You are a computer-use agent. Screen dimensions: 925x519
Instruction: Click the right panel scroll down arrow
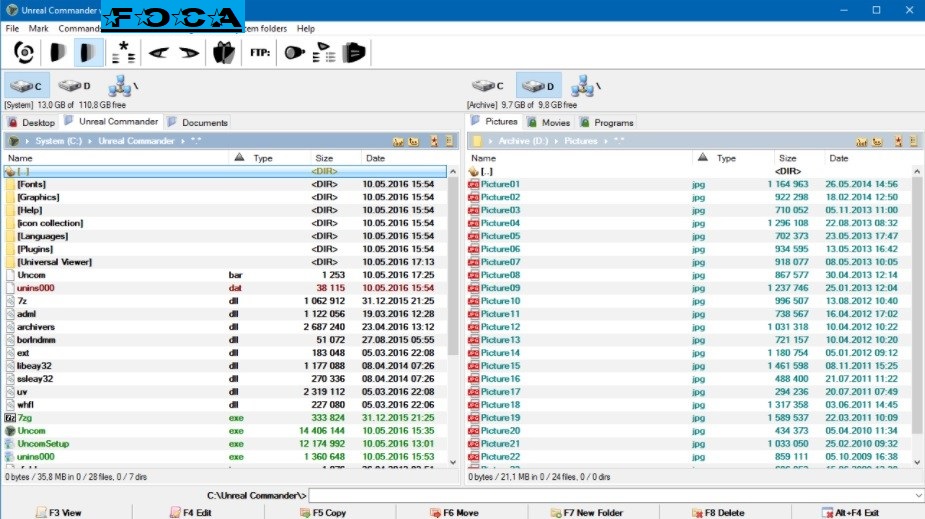point(917,462)
